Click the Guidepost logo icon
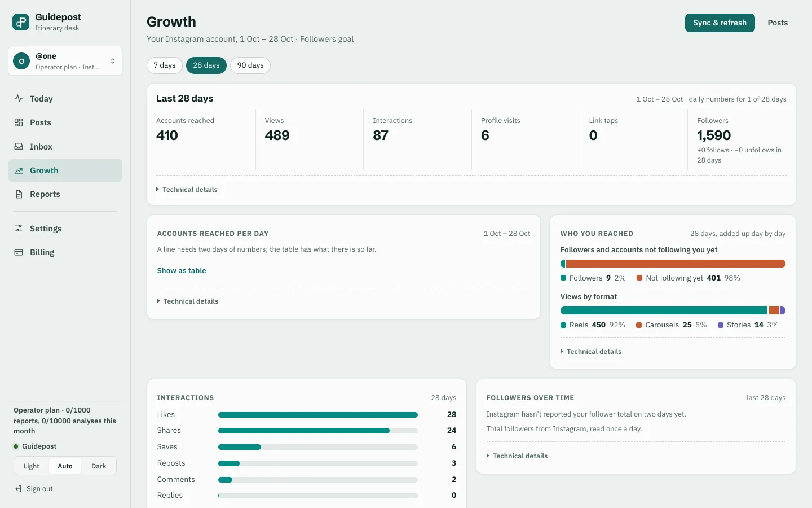This screenshot has width=812, height=508. [x=21, y=22]
